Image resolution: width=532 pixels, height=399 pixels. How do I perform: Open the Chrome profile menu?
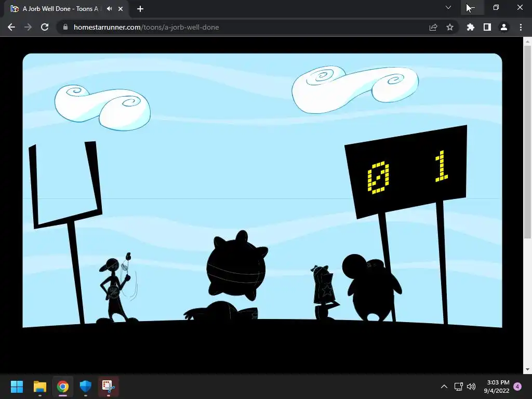coord(504,27)
